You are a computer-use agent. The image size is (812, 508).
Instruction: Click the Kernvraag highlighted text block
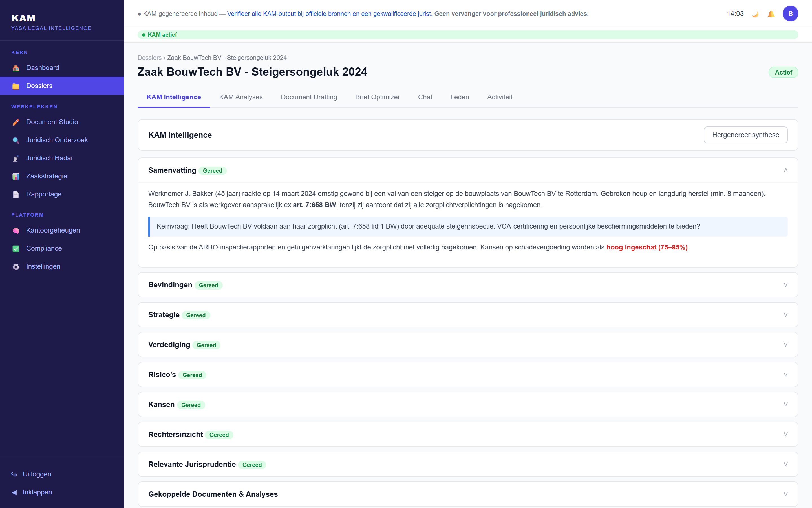coord(468,226)
